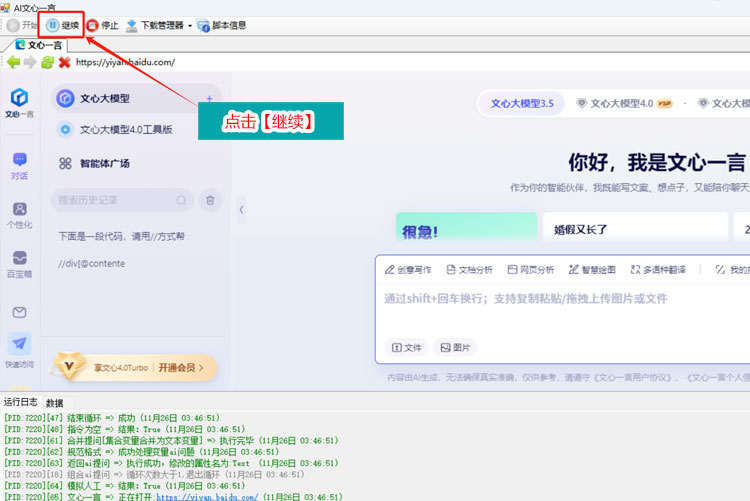Click log line [47] 结束循环
The image size is (750, 501).
click(112, 418)
